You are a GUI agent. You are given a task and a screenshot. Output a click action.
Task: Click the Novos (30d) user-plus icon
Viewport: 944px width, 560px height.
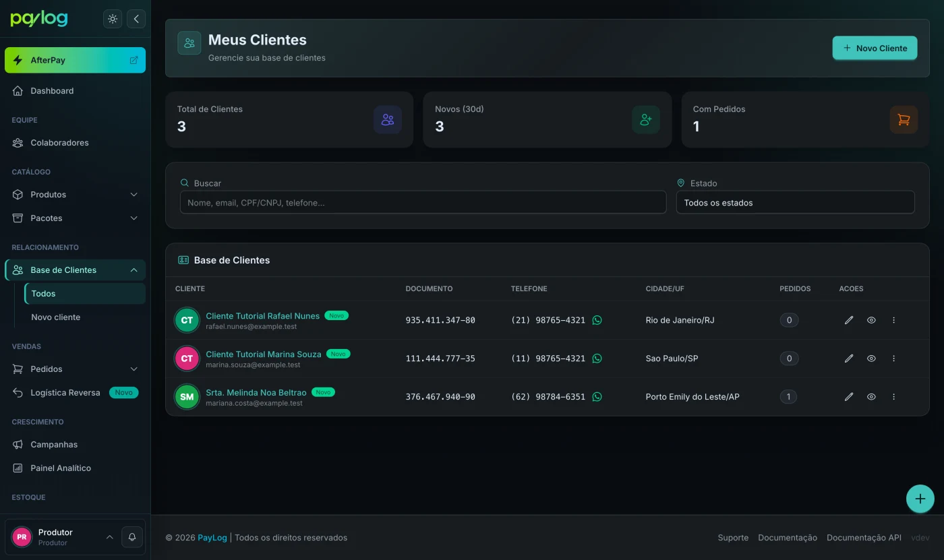coord(646,120)
